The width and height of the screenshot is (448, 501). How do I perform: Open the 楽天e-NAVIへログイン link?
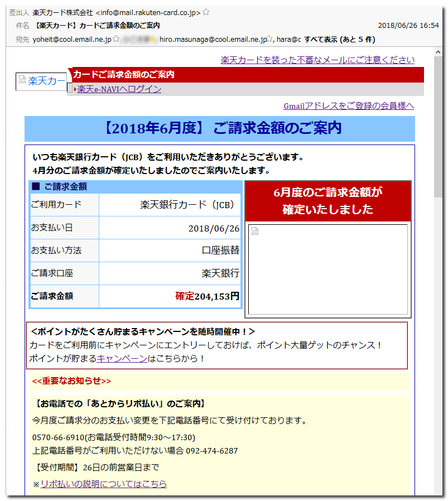[x=119, y=89]
